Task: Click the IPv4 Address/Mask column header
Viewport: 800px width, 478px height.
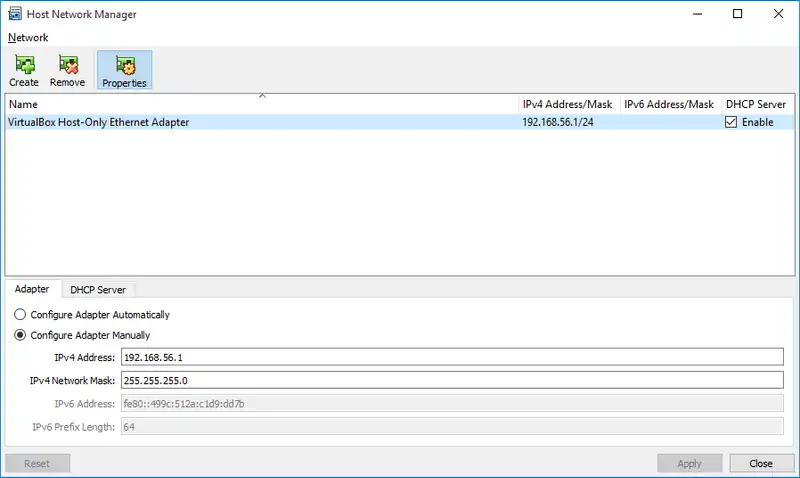Action: [x=566, y=104]
